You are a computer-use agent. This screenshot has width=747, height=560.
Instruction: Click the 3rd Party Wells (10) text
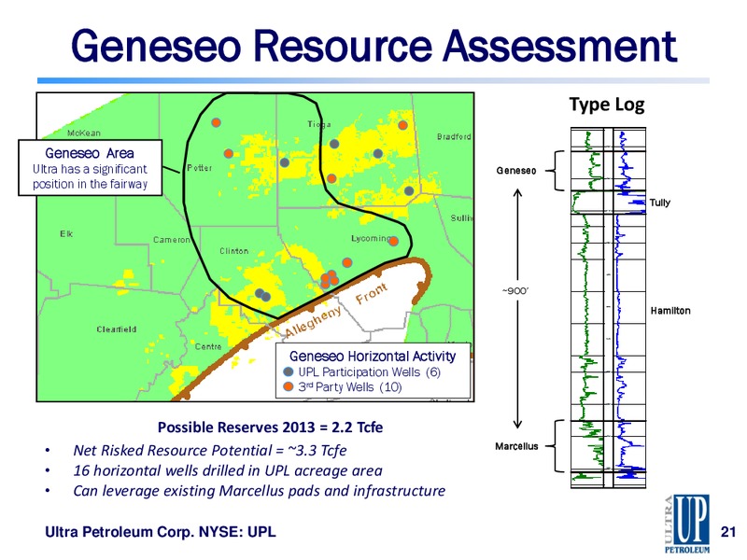(350, 386)
